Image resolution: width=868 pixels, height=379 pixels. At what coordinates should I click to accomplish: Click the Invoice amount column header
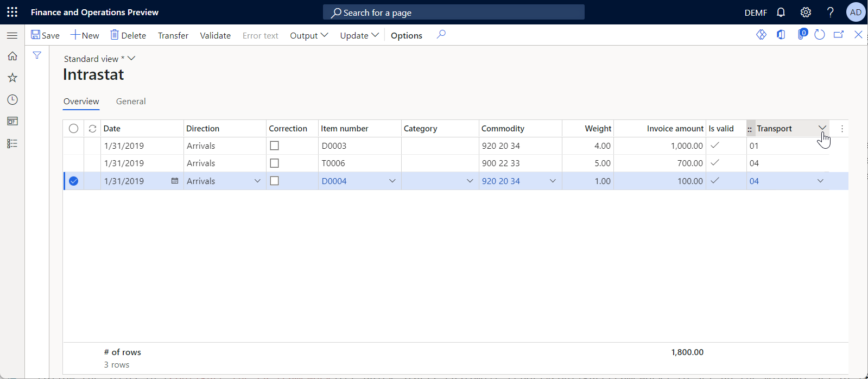click(675, 129)
